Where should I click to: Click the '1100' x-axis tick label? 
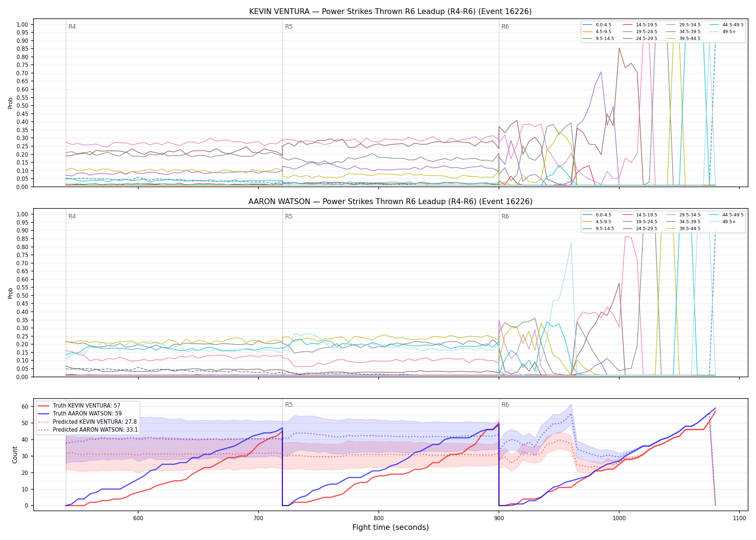coord(739,518)
